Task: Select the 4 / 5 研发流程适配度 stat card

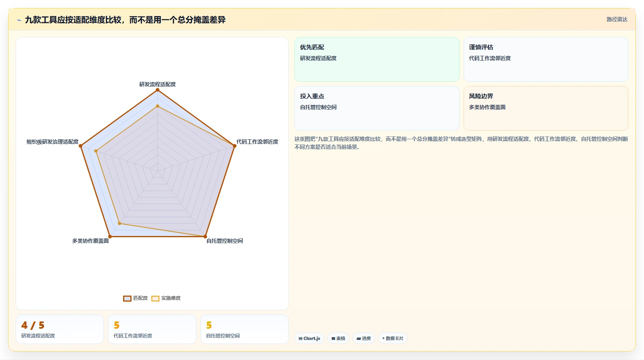Action: (x=60, y=329)
